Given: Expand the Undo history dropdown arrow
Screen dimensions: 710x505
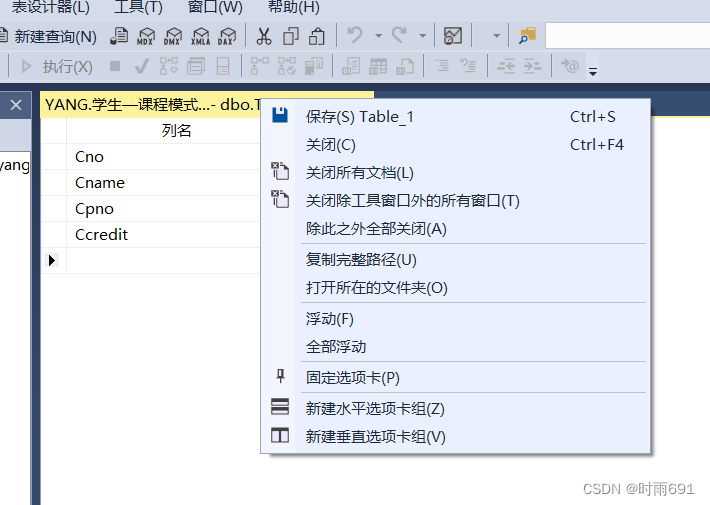Looking at the screenshot, I should (x=378, y=35).
